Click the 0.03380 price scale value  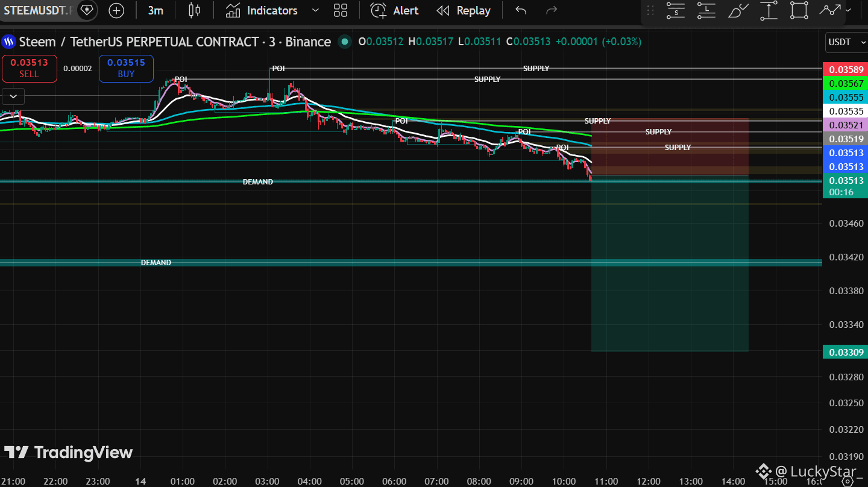tap(846, 291)
